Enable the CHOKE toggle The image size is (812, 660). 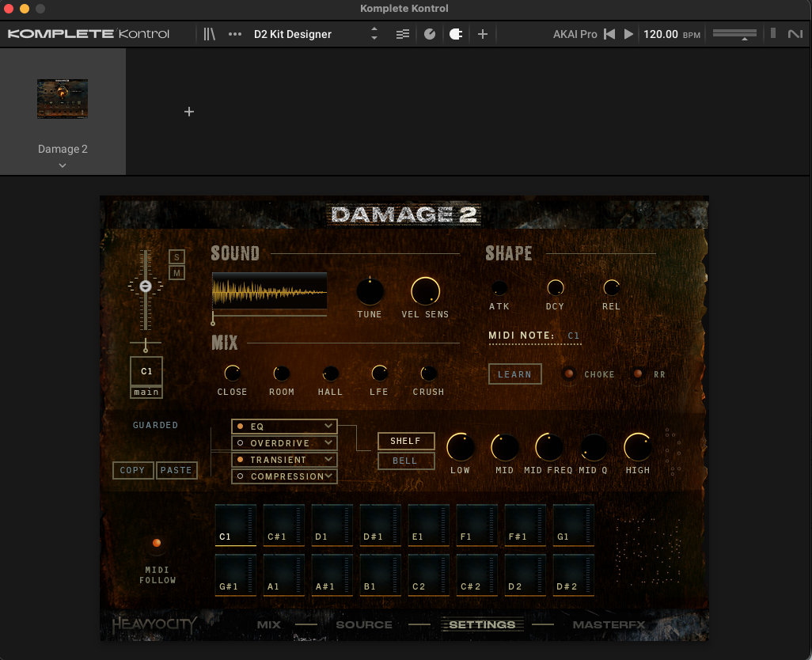tap(569, 374)
